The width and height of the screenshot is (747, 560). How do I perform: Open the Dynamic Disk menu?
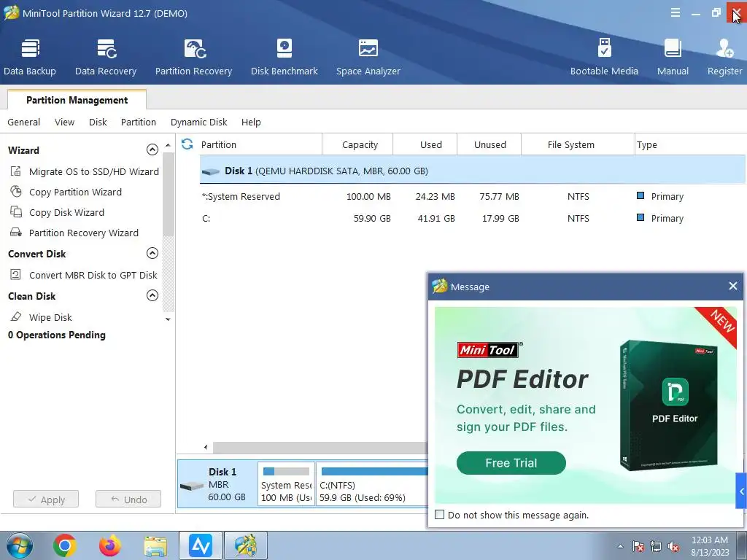[x=198, y=122]
